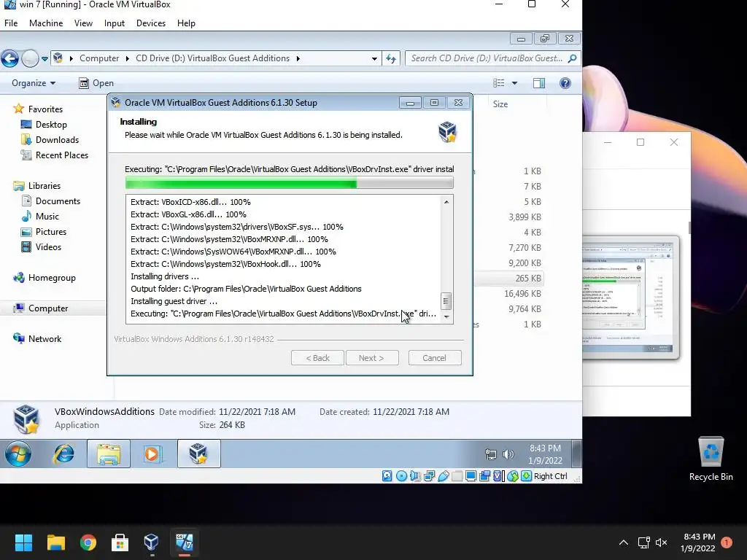Click Show desktop strip on guest taskbar
The height and width of the screenshot is (560, 747).
(x=576, y=454)
